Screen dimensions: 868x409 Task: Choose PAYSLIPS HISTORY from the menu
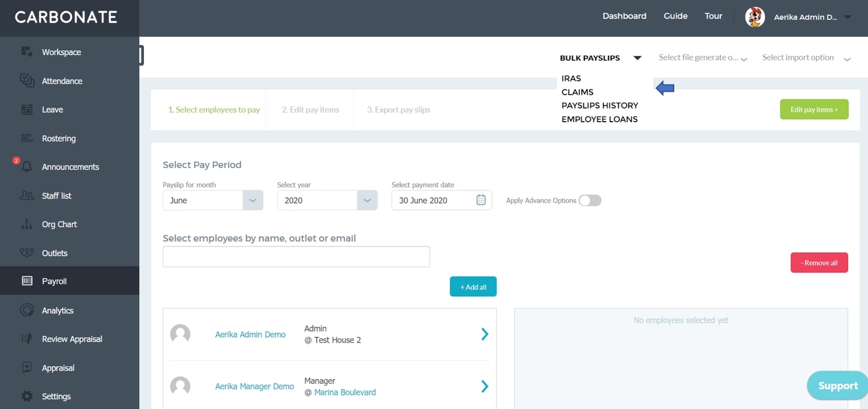(600, 106)
